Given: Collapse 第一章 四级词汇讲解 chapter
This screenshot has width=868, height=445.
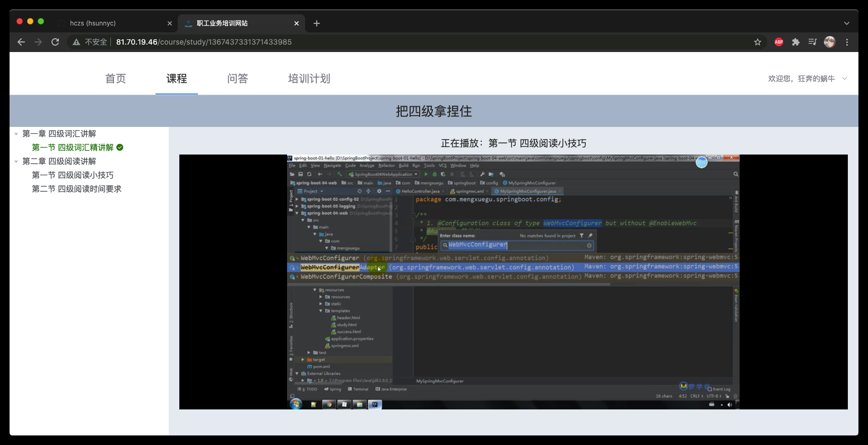Looking at the screenshot, I should [16, 134].
